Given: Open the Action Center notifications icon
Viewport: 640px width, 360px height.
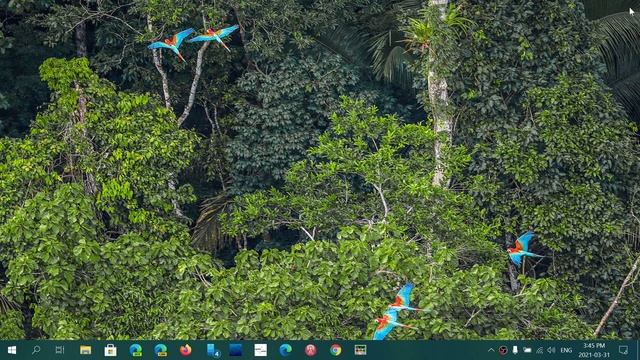Looking at the screenshot, I should [x=623, y=350].
